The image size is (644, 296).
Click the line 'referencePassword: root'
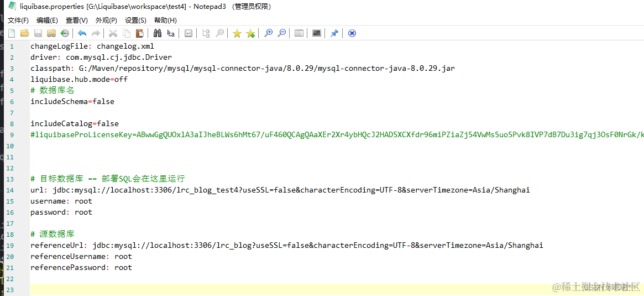81,268
